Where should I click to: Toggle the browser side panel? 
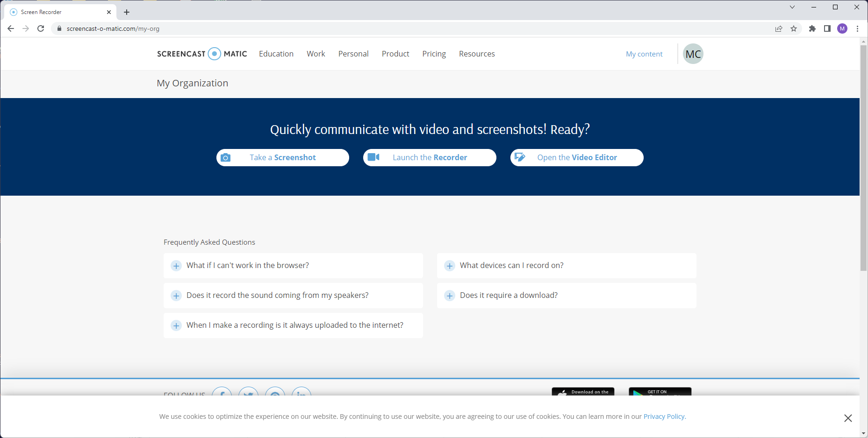[827, 28]
